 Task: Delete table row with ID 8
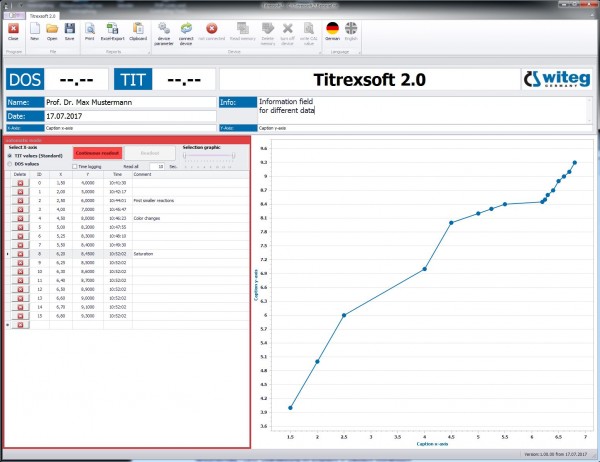coord(20,254)
